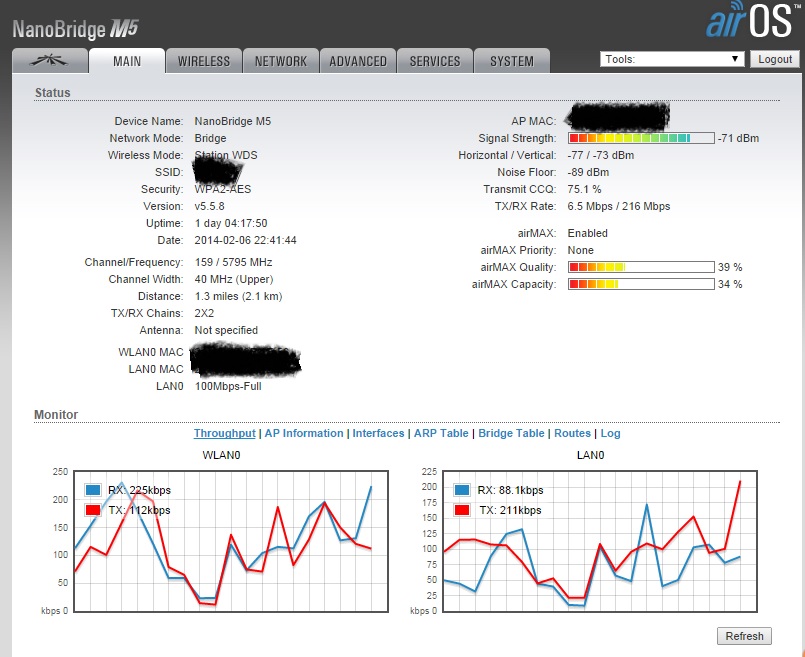Click the blue RX legend swatch in LAN0 graph
The width and height of the screenshot is (805, 657).
tap(462, 490)
